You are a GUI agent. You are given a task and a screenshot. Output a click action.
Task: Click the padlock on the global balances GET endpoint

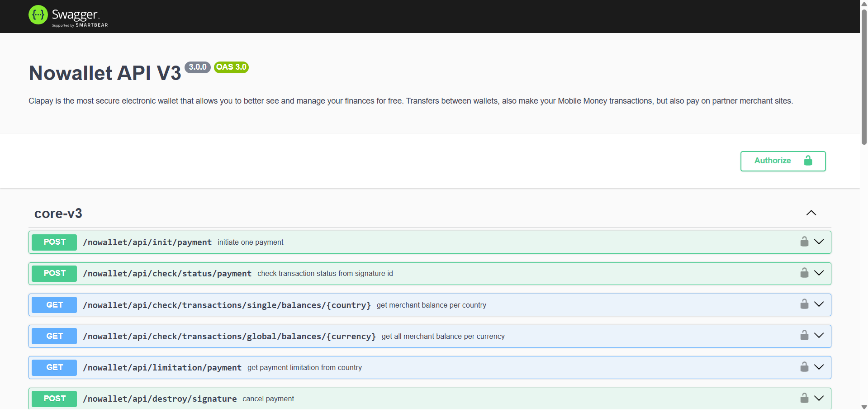click(x=804, y=335)
